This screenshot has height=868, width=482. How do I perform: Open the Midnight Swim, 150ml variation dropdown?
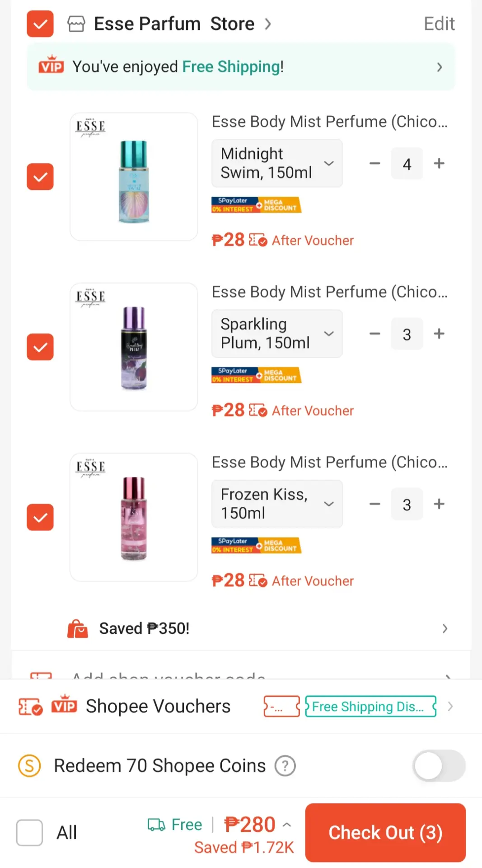(x=277, y=163)
